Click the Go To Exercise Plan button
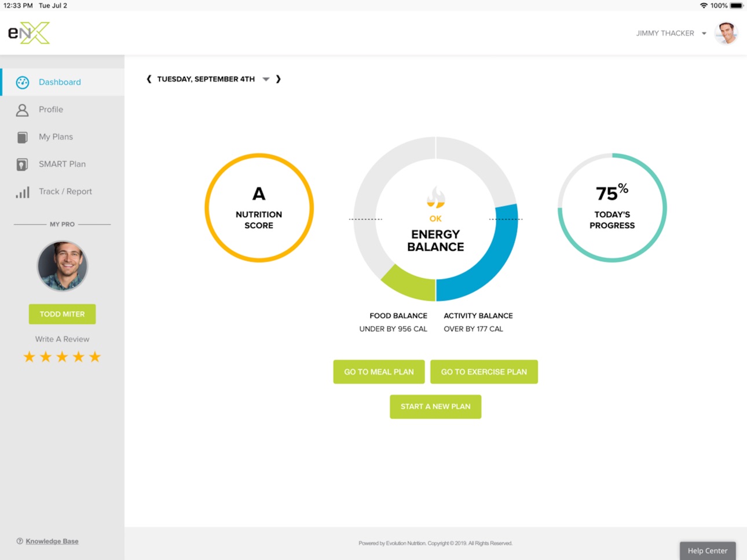The image size is (747, 560). pyautogui.click(x=484, y=372)
